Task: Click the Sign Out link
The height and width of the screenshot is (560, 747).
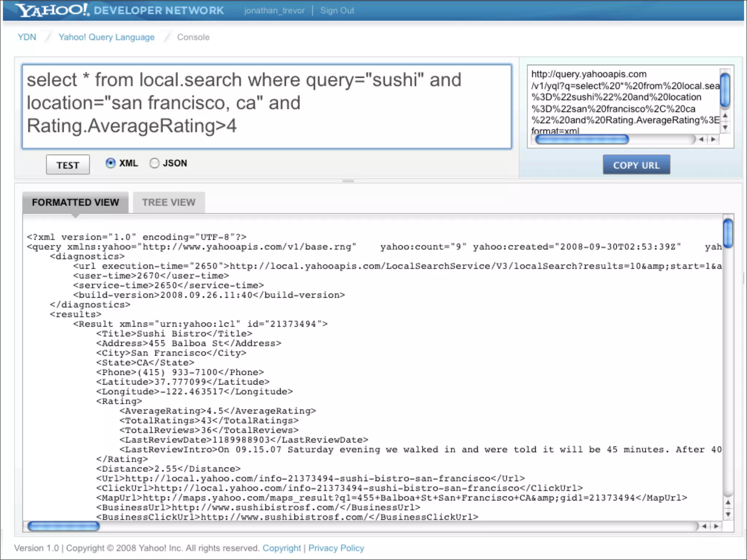Action: tap(337, 11)
